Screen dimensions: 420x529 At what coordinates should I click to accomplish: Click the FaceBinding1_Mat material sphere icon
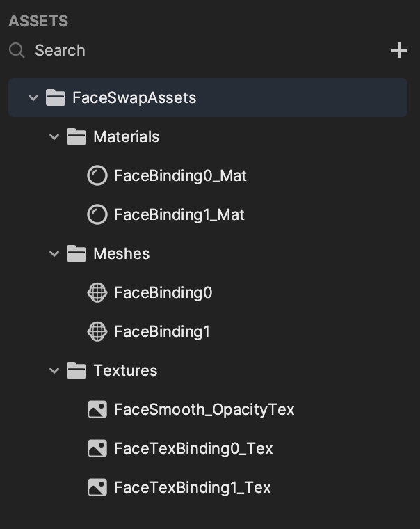pos(97,214)
